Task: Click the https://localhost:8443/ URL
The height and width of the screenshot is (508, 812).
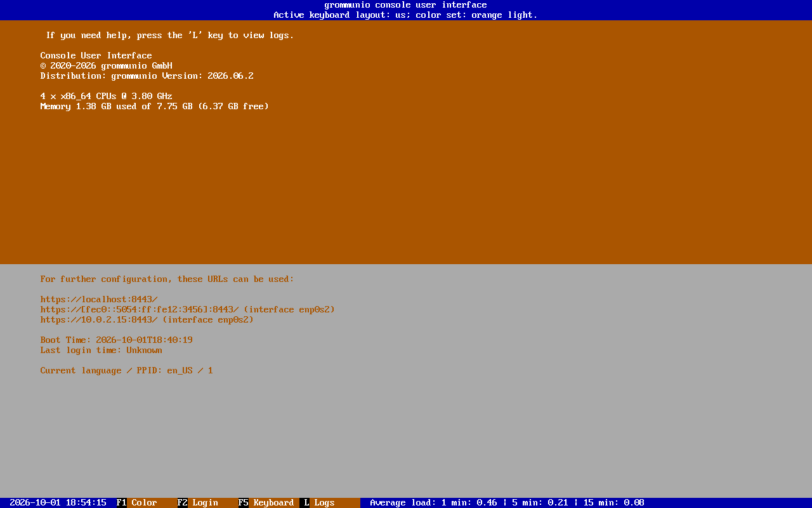Action: click(99, 300)
